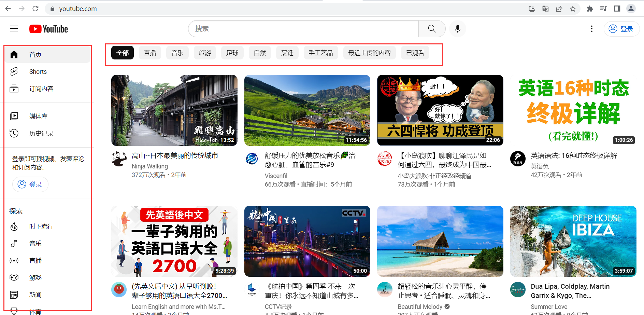Click the search magnifier icon
The image size is (644, 315).
click(x=431, y=29)
